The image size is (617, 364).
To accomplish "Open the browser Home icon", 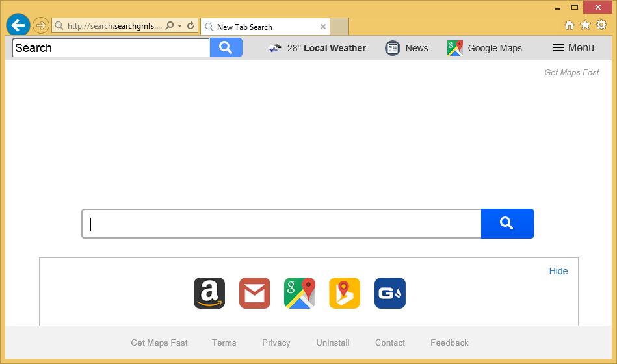I will click(569, 25).
